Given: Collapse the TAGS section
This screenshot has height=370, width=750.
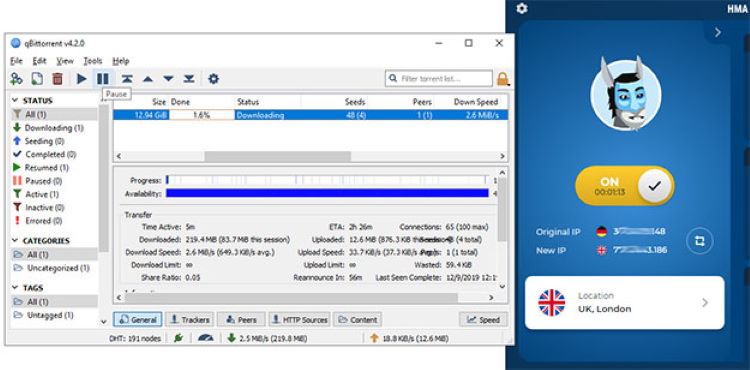Looking at the screenshot, I should (15, 288).
